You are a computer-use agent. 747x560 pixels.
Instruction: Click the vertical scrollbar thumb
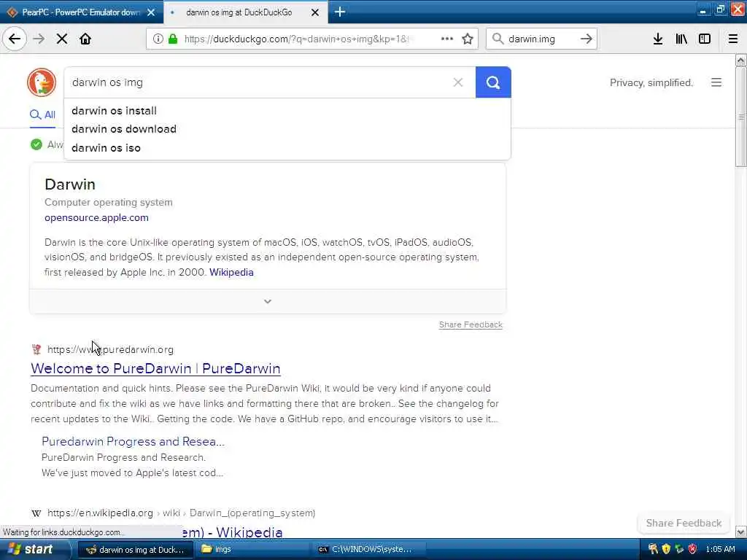741,117
